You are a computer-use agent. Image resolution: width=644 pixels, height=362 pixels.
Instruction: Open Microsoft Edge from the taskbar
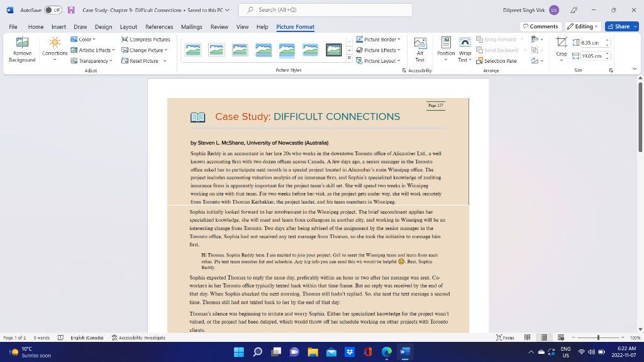pyautogui.click(x=387, y=352)
